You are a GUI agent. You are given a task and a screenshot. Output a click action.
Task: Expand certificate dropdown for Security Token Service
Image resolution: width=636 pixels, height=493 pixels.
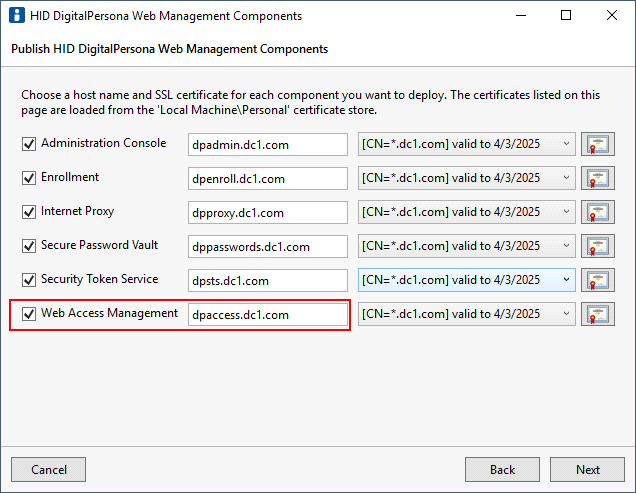point(466,280)
